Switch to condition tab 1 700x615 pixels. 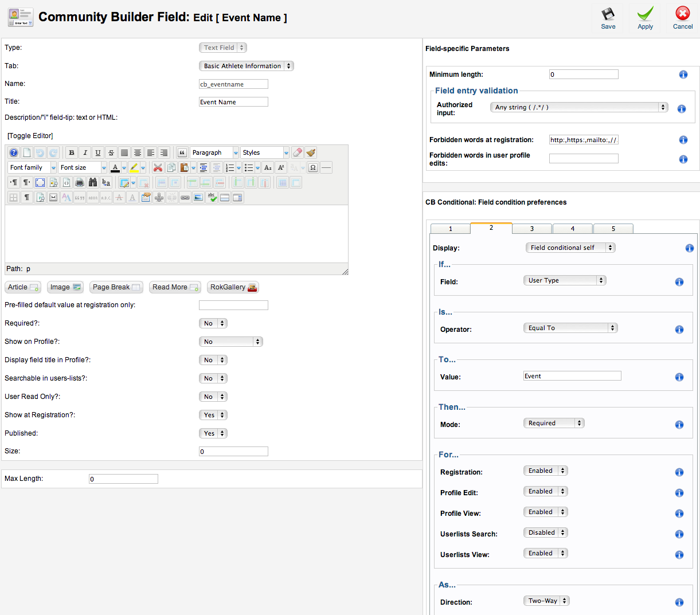(x=450, y=229)
